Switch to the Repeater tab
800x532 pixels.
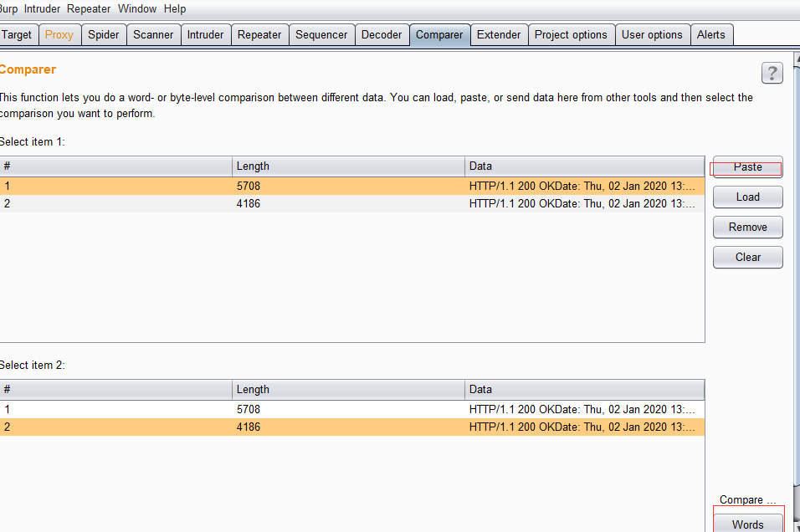pyautogui.click(x=259, y=34)
